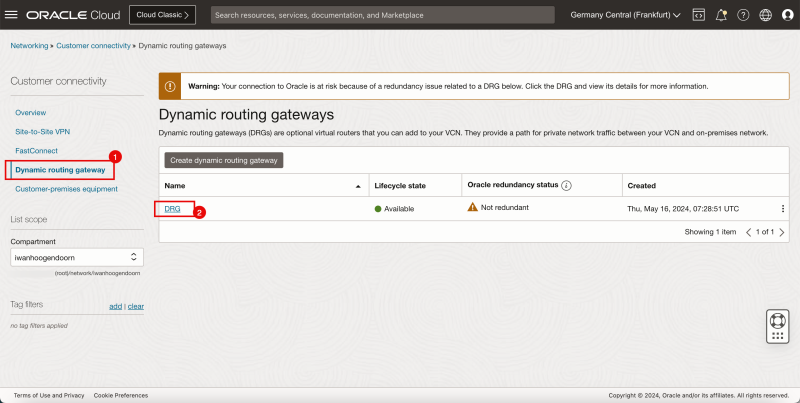Open the user profile icon
Viewport: 800px width, 403px height.
(787, 15)
